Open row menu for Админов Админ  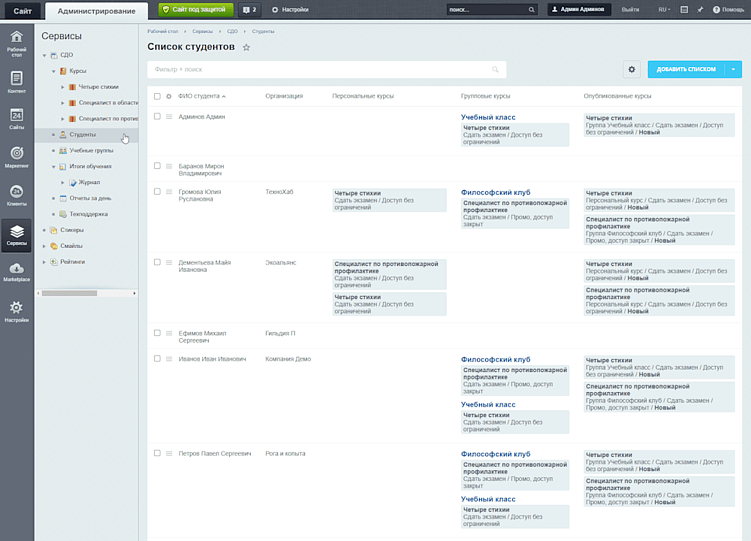click(x=169, y=116)
